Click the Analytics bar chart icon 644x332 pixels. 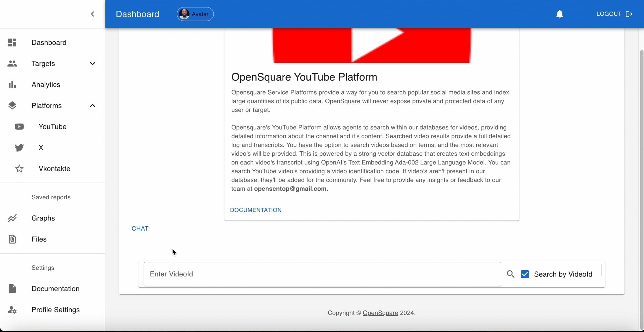pos(12,85)
